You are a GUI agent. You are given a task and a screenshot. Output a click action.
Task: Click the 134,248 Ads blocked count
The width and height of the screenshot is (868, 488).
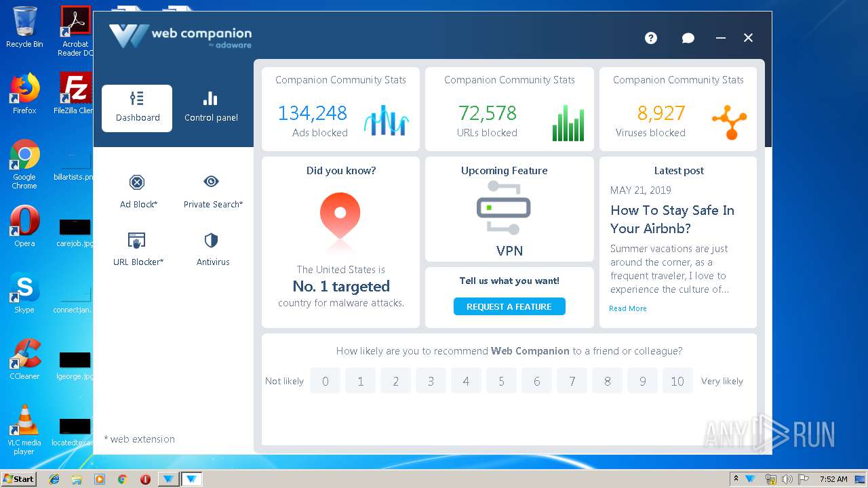313,113
